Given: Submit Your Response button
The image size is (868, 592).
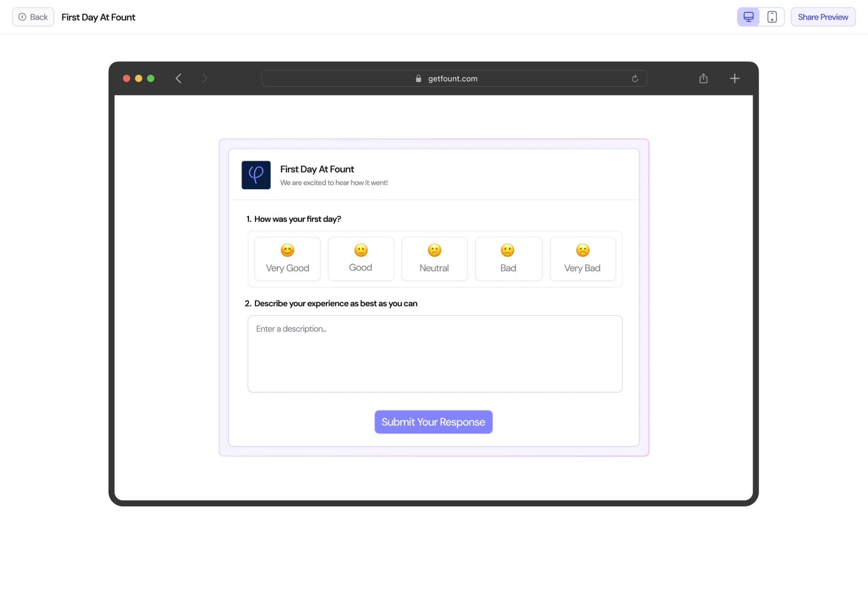Looking at the screenshot, I should [434, 422].
